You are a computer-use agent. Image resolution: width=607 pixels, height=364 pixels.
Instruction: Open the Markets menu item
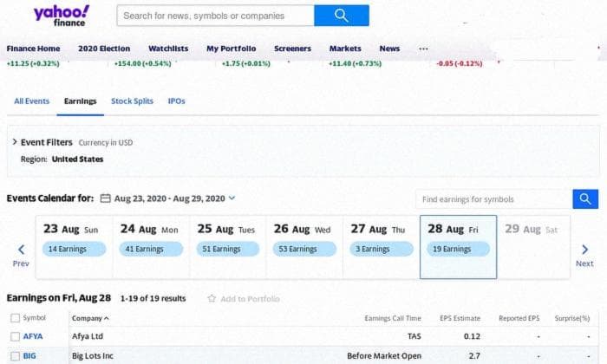tap(345, 49)
